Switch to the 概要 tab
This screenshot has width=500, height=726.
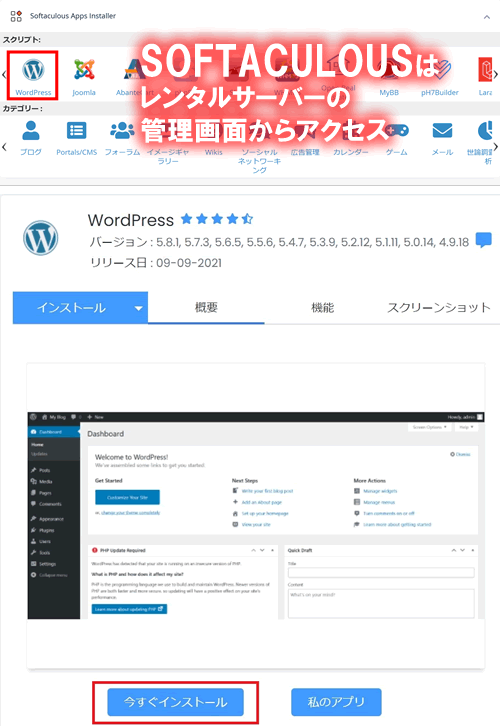(x=206, y=307)
